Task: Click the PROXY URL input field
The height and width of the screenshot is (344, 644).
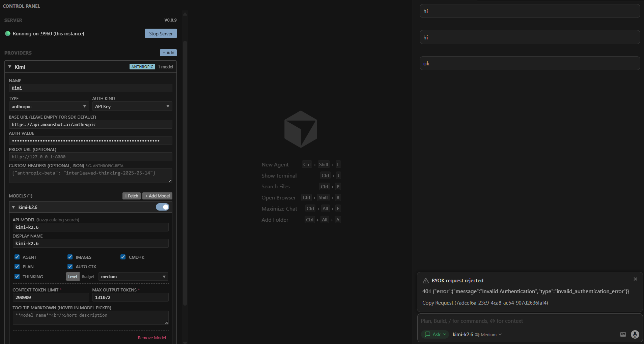Action: click(x=90, y=157)
